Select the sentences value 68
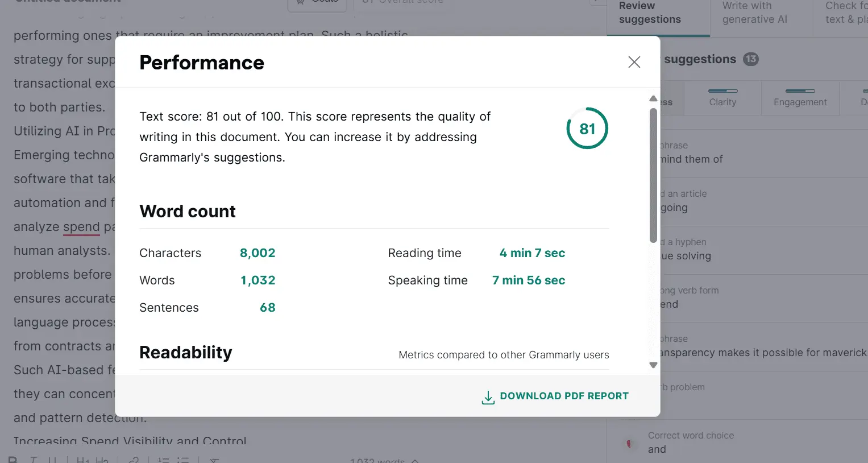Viewport: 868px width, 463px height. pyautogui.click(x=268, y=308)
